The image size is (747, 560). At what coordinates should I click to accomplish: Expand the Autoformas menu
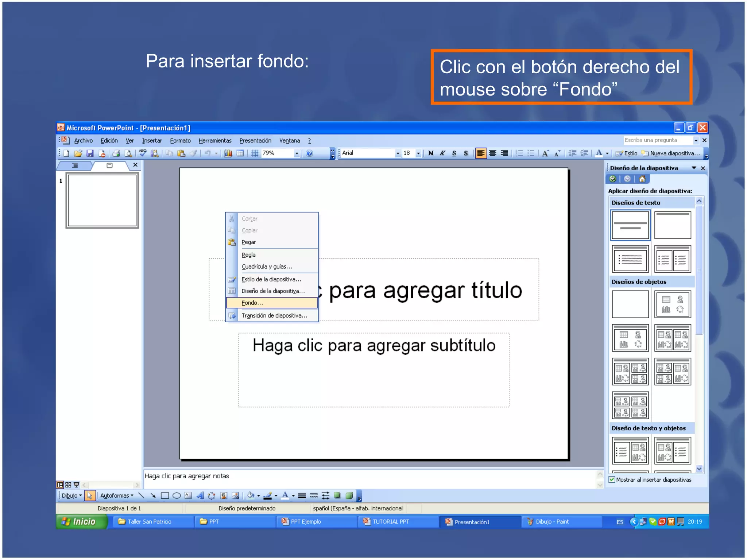point(117,495)
